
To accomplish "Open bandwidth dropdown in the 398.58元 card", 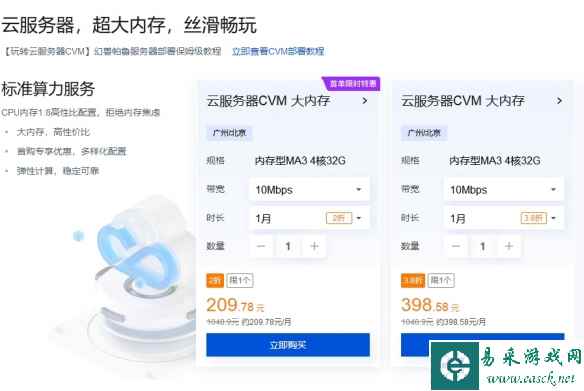I will coord(504,190).
